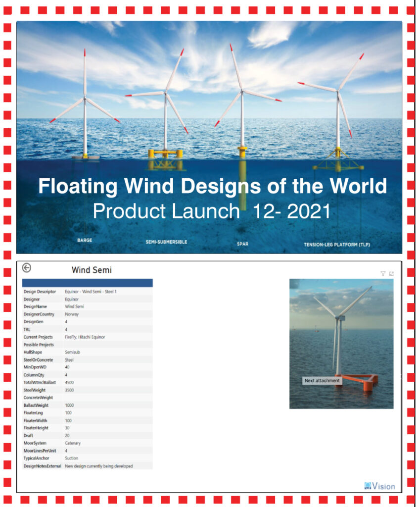This screenshot has height=507, width=420.
Task: Click the 'Floating Wind Designs of the World' headline
Action: pyautogui.click(x=213, y=186)
